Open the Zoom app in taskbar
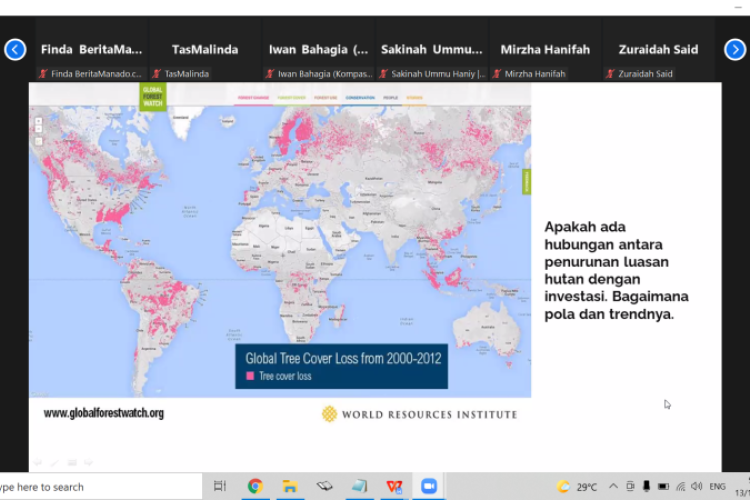The image size is (750, 500). (x=430, y=487)
